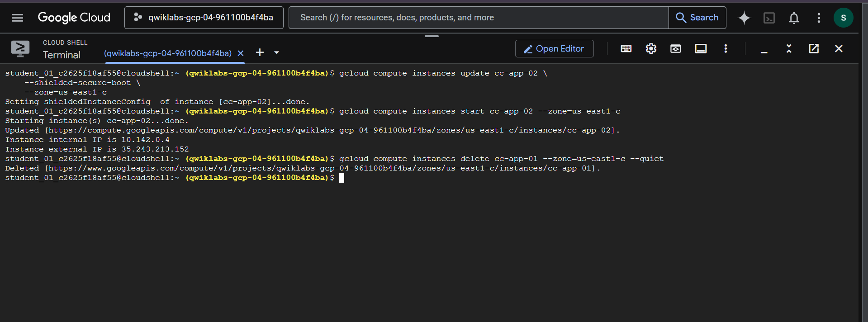Close the qwiklabs terminal tab

[241, 53]
